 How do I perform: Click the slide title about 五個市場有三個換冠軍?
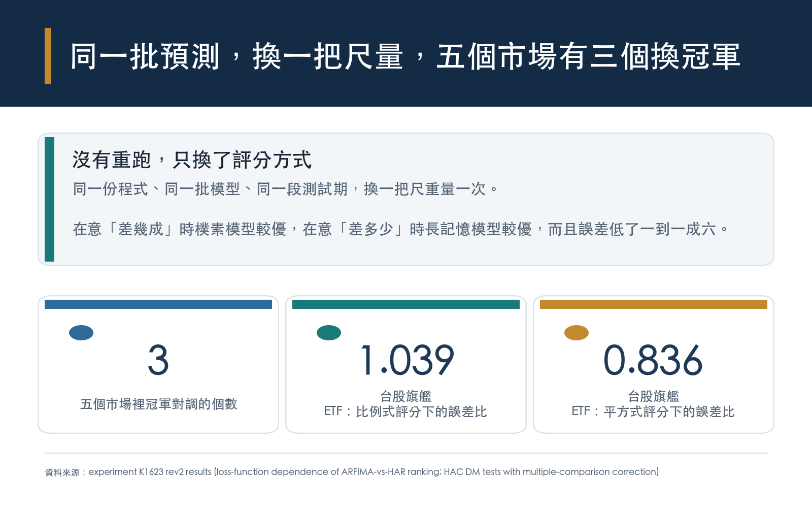[405, 56]
